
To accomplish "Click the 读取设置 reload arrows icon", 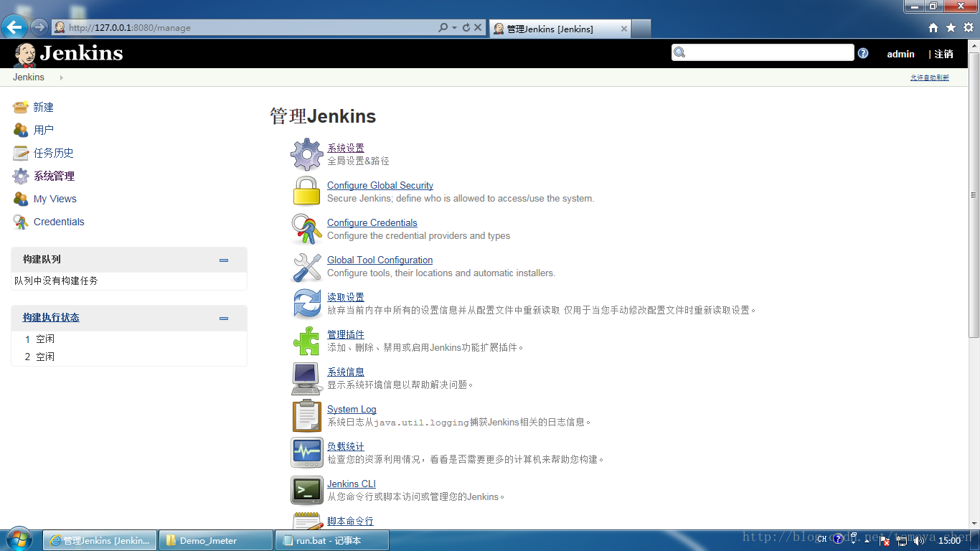I will tap(307, 303).
